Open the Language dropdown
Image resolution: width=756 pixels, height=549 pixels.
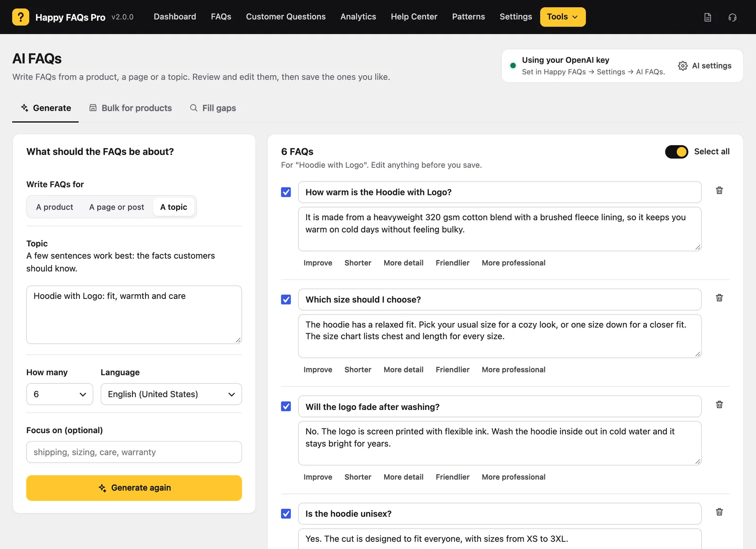[x=171, y=394]
